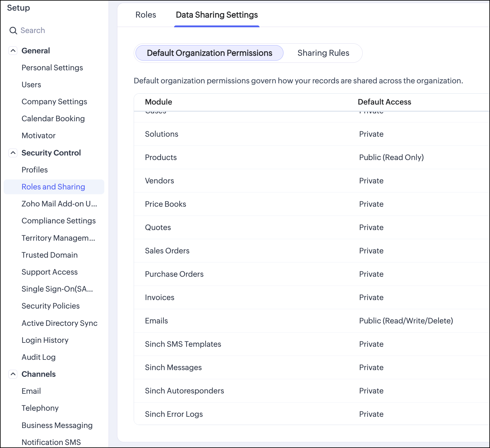The width and height of the screenshot is (490, 448).
Task: Click the Sinch Messages module name
Action: point(173,367)
